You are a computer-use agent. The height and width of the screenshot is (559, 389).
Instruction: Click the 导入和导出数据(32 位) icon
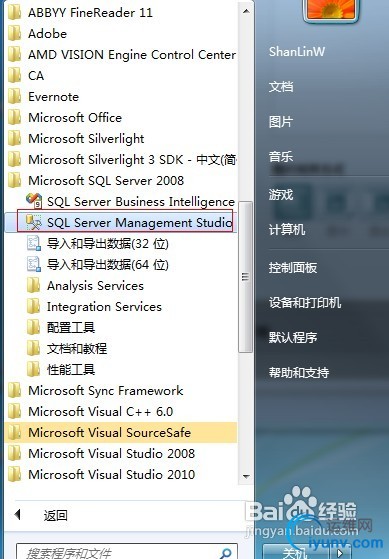point(34,243)
